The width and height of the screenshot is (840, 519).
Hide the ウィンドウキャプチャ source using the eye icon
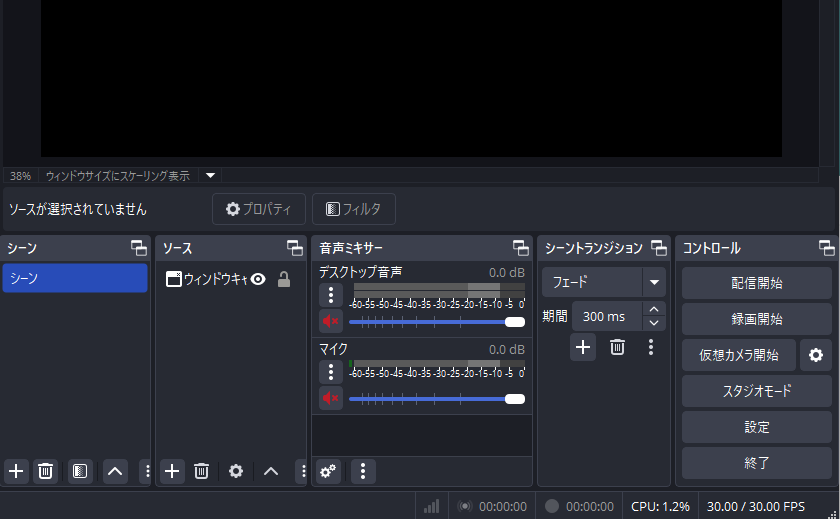point(258,280)
